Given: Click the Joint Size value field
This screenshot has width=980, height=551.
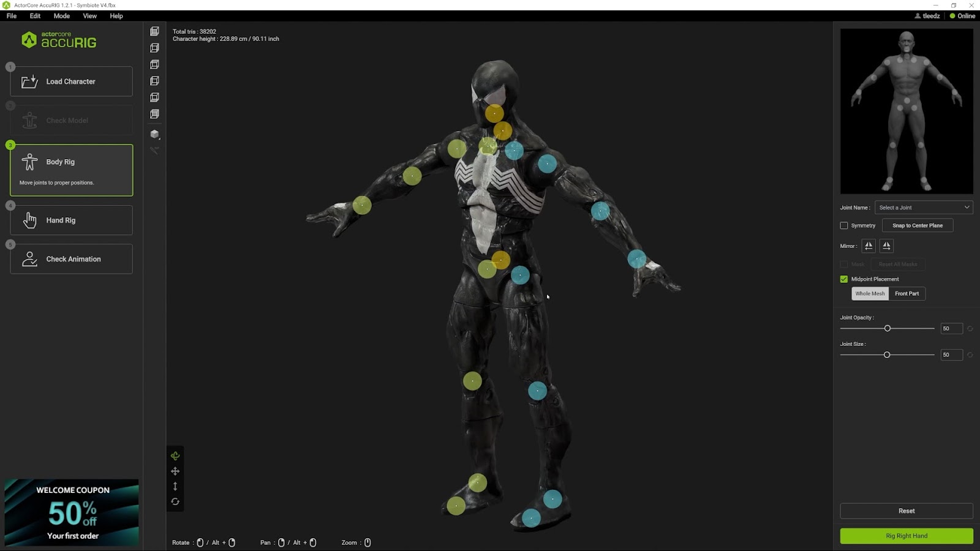Looking at the screenshot, I should pos(951,355).
